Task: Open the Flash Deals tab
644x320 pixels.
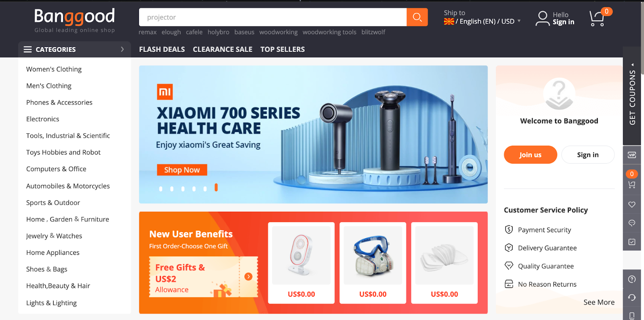Action: (162, 49)
